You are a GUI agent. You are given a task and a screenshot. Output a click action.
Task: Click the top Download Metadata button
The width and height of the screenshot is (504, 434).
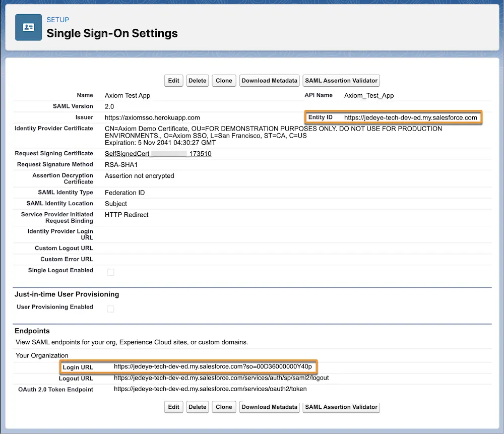click(269, 81)
